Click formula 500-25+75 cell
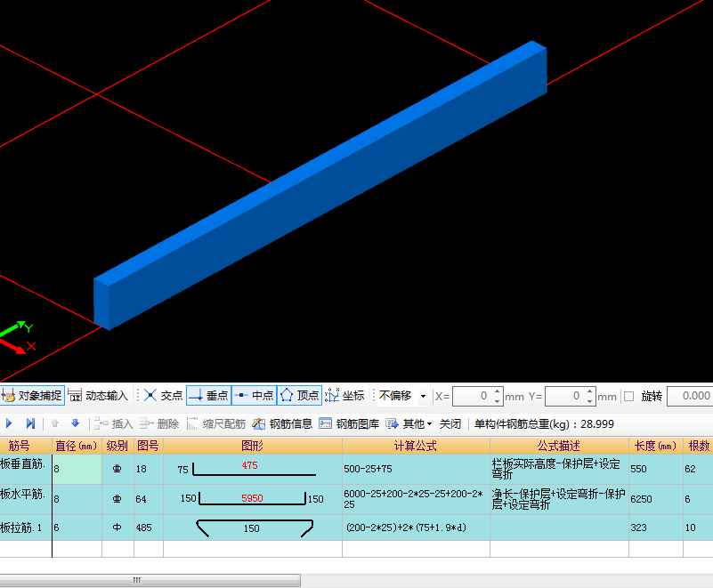Screen dimensions: 713x588 (x=416, y=469)
